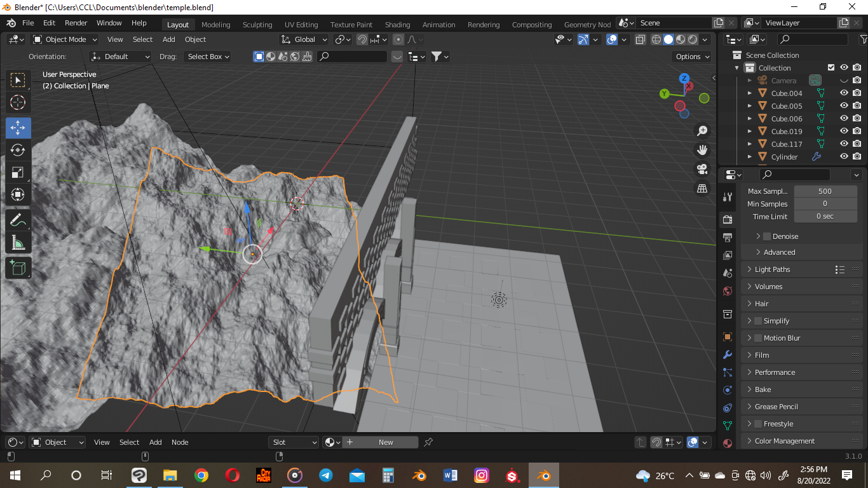Enable the Denoise checkbox

tap(767, 236)
